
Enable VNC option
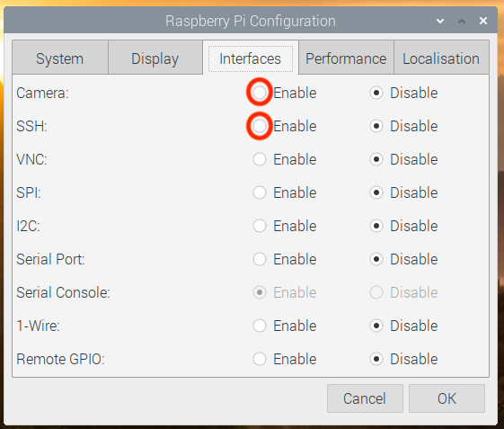(260, 159)
